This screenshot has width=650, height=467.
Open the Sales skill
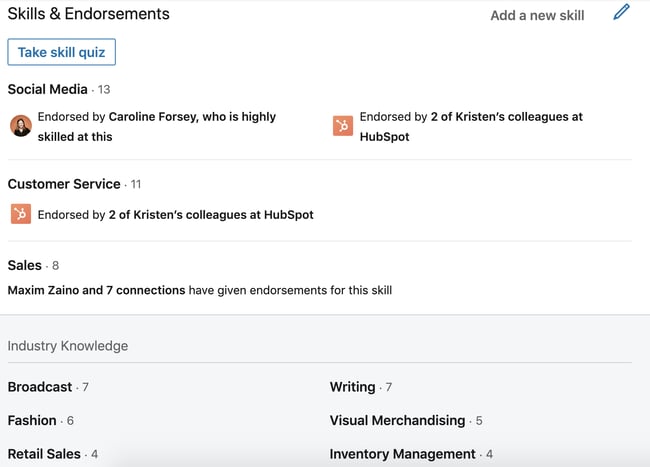tap(25, 265)
